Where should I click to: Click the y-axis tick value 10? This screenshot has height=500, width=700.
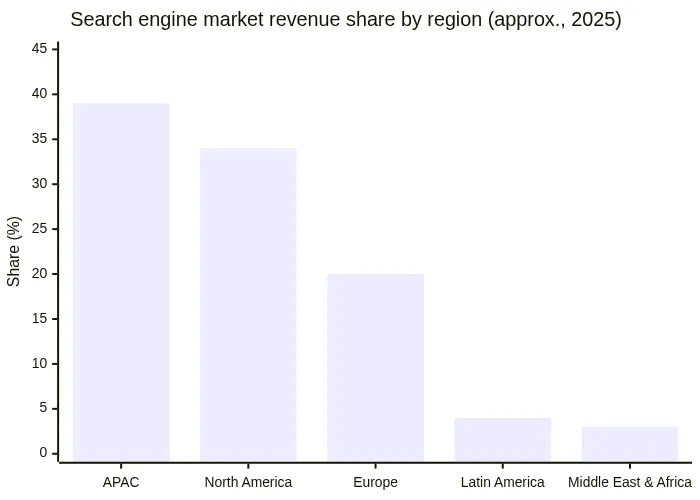[39, 363]
